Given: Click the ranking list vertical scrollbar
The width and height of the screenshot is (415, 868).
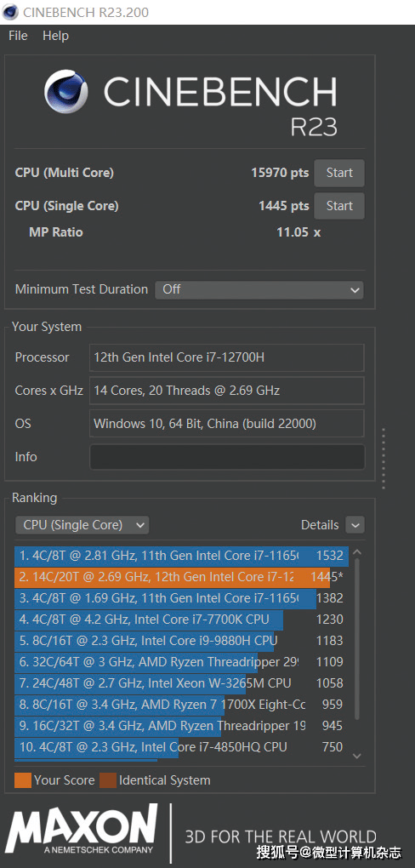Looking at the screenshot, I should point(357,638).
